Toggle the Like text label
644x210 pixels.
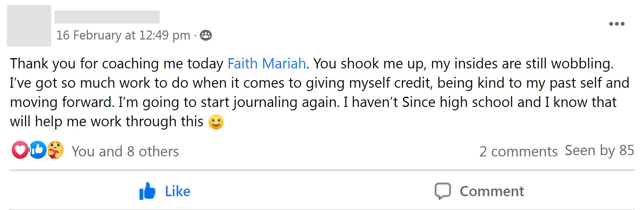point(177,191)
